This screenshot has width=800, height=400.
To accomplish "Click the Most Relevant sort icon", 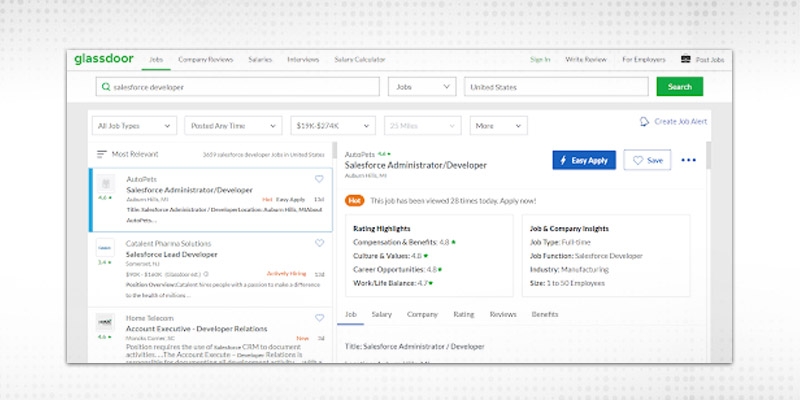I will pos(101,154).
